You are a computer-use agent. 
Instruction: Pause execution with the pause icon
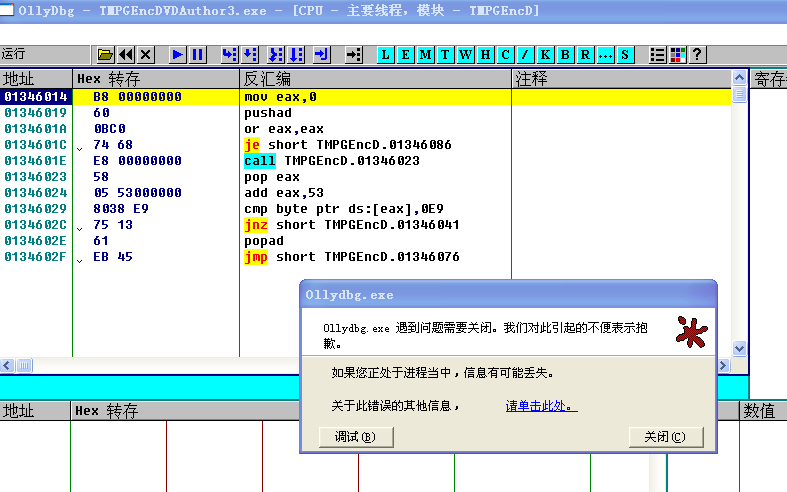[x=197, y=54]
